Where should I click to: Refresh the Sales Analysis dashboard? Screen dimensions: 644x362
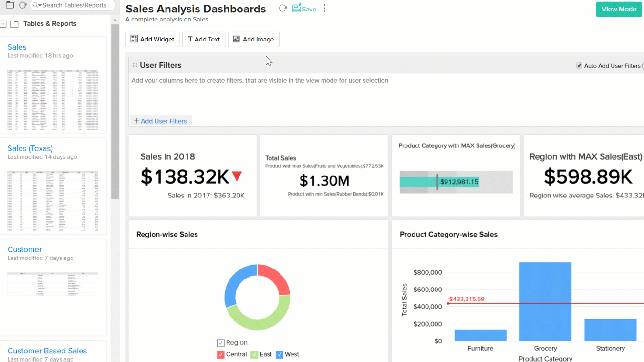tap(283, 9)
